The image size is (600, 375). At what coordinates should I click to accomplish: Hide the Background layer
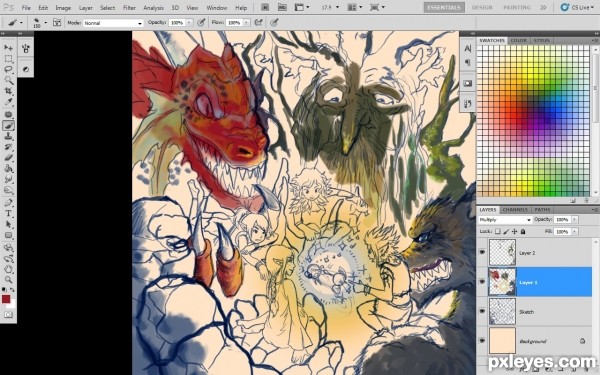482,341
